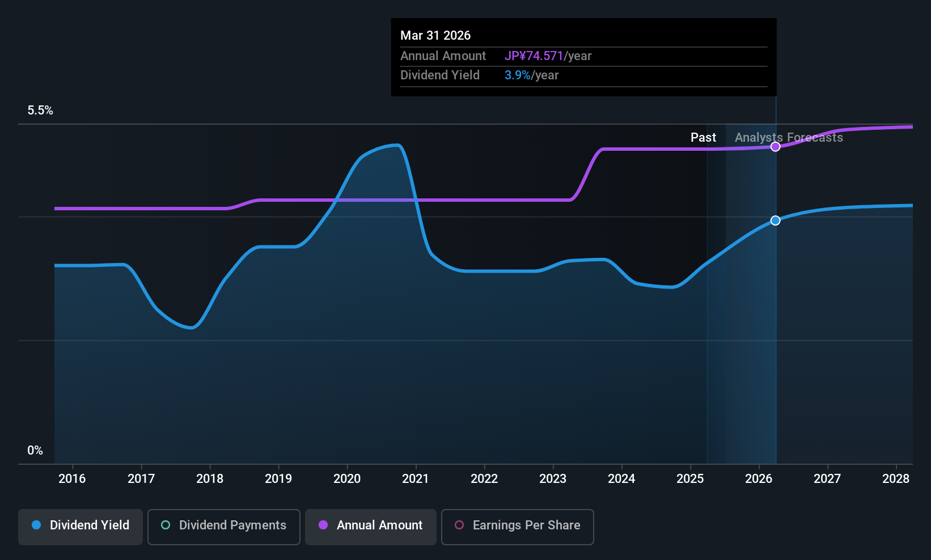Click the JP¥74.571/year tooltip value
Image resolution: width=931 pixels, height=560 pixels.
(548, 56)
